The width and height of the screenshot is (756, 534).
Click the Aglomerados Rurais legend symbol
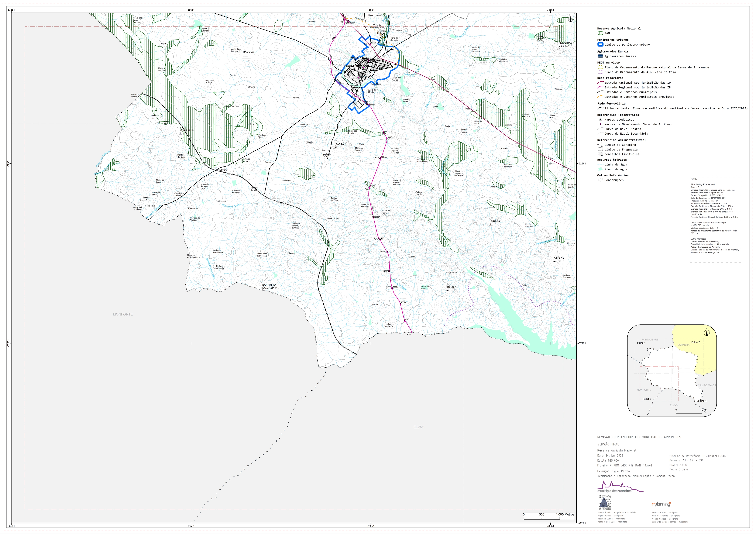600,56
